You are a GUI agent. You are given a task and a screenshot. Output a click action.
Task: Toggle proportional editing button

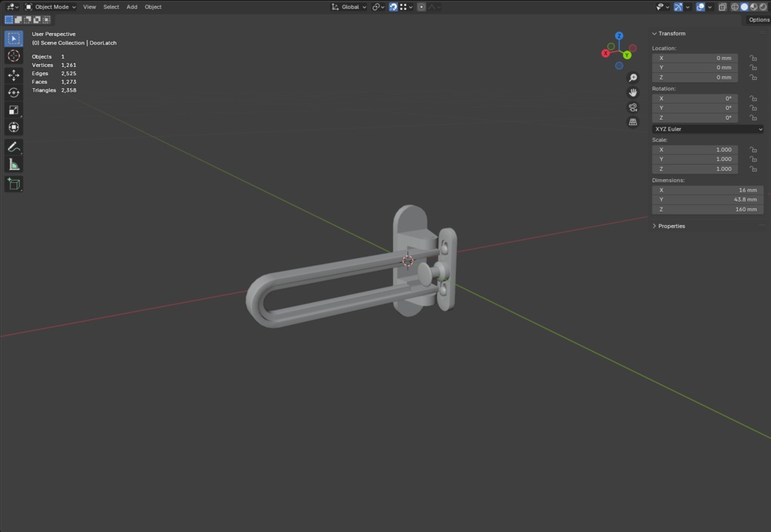click(x=422, y=7)
